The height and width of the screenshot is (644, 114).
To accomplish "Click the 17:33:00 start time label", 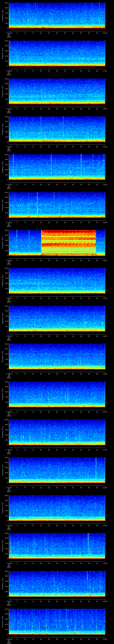I will tap(9, 184).
